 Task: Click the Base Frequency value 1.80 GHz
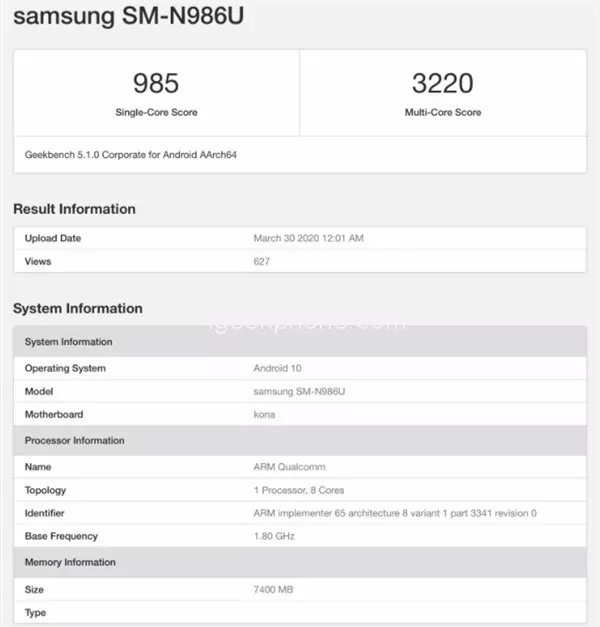coord(274,536)
